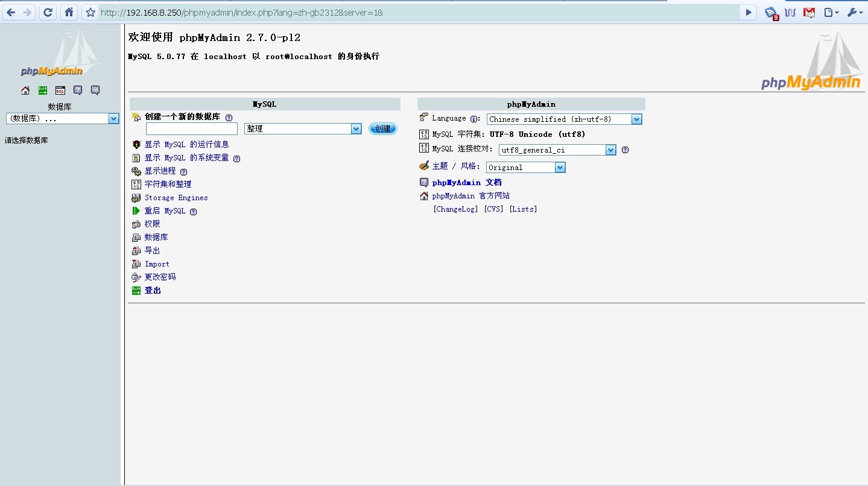Open the theme dropdown showing Original

click(x=526, y=168)
